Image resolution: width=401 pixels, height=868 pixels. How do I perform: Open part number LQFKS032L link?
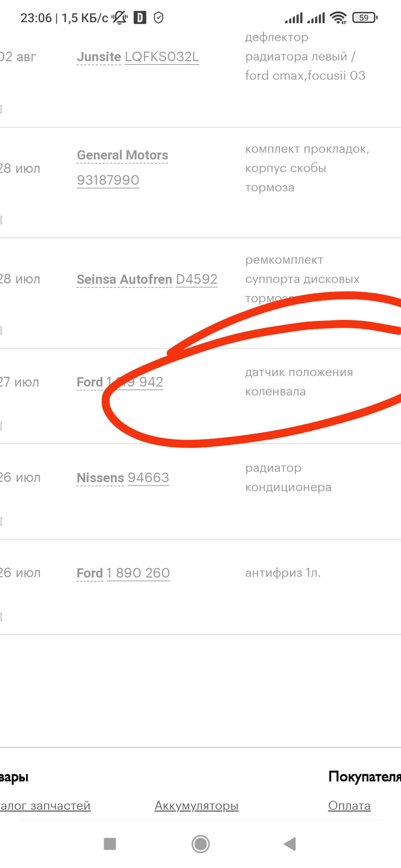click(162, 57)
